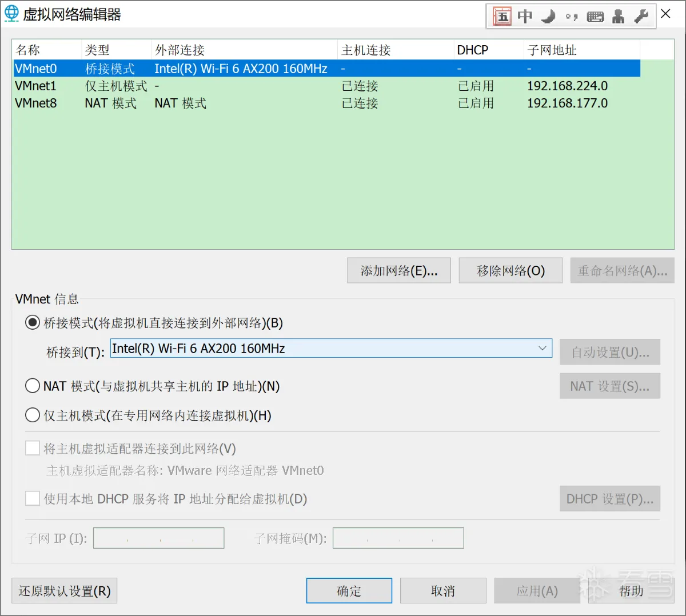
Task: Click the Wubi input method indicator icon
Action: pyautogui.click(x=502, y=16)
